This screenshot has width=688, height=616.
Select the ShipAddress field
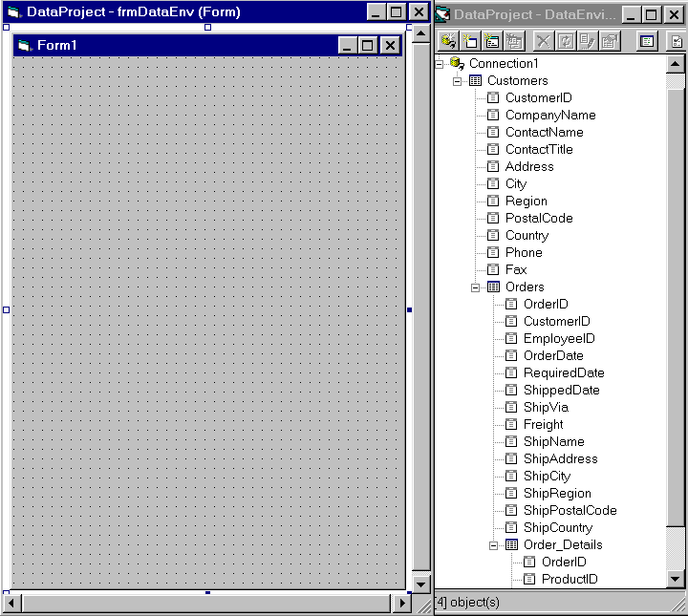click(561, 458)
